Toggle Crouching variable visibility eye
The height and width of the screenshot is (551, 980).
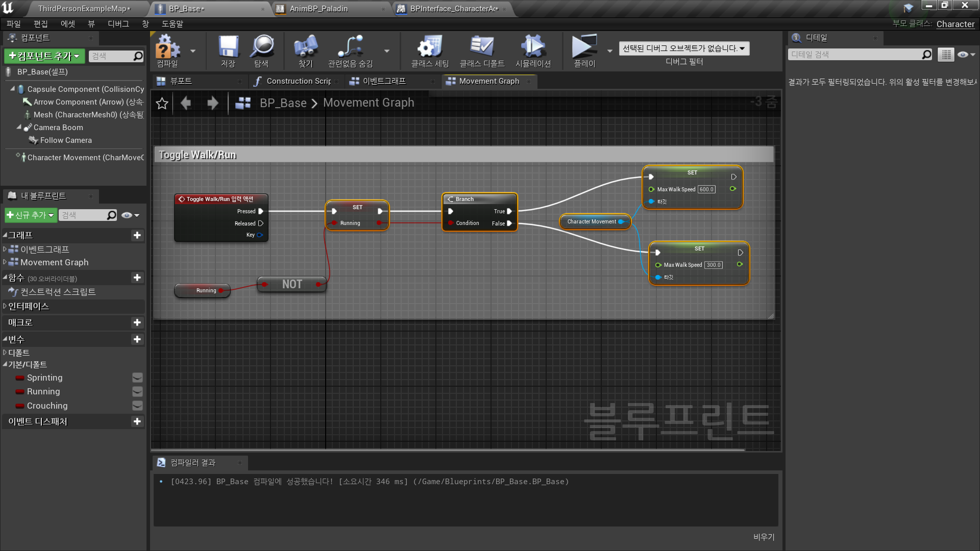[x=137, y=406]
